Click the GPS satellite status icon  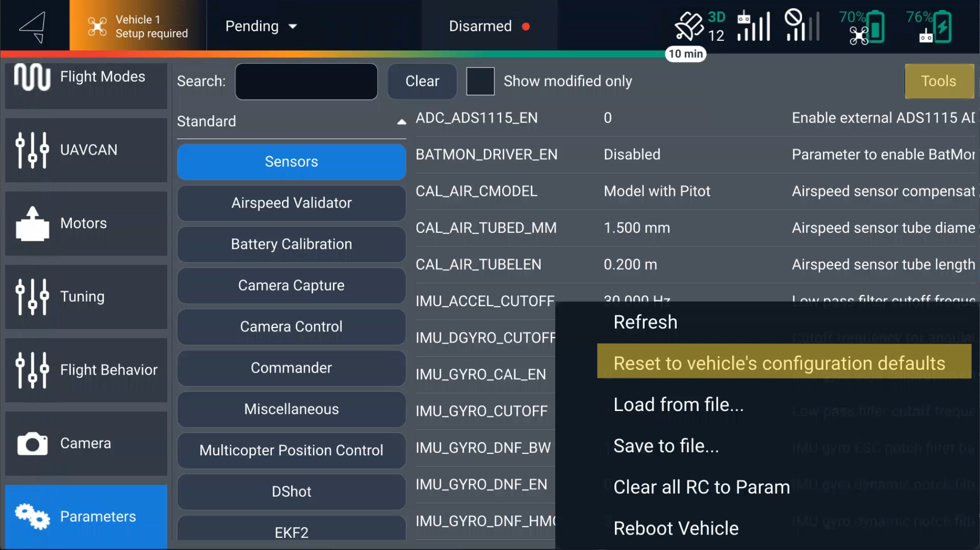click(689, 26)
